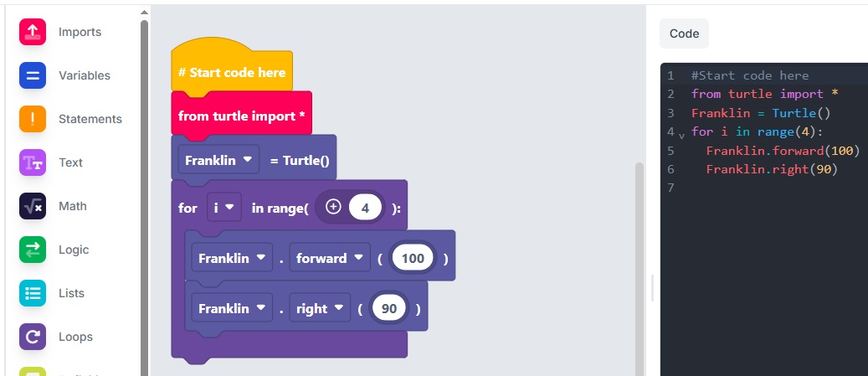Collapse code fold arrow on line 4

click(681, 134)
